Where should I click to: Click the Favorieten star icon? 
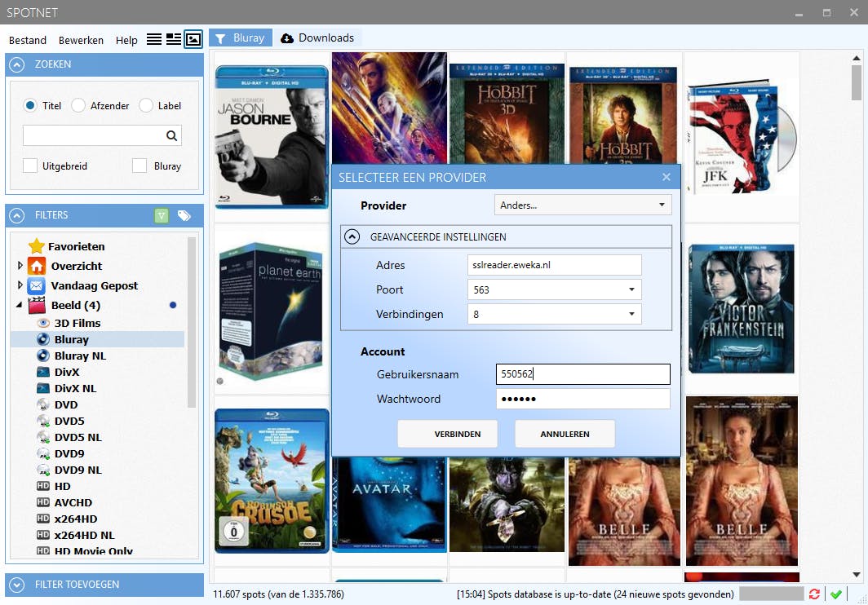(37, 246)
